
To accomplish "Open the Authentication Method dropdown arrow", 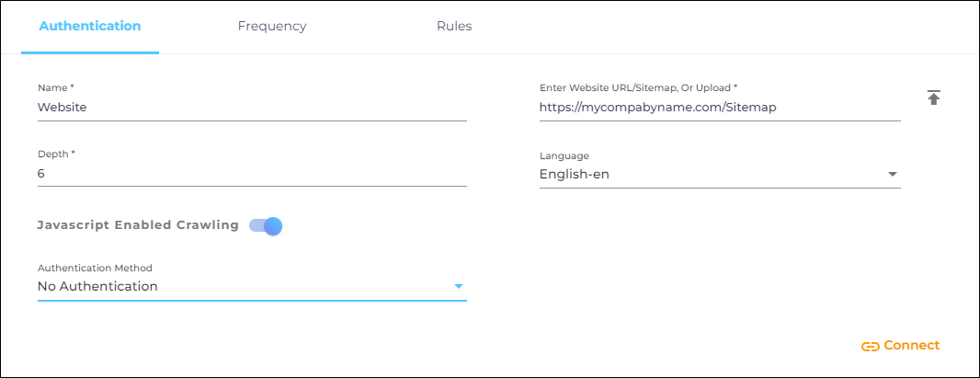I will coord(458,287).
